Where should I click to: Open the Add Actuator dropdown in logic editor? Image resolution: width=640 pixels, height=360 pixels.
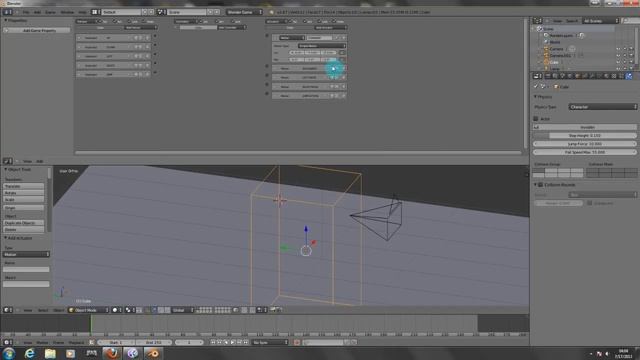coord(330,27)
